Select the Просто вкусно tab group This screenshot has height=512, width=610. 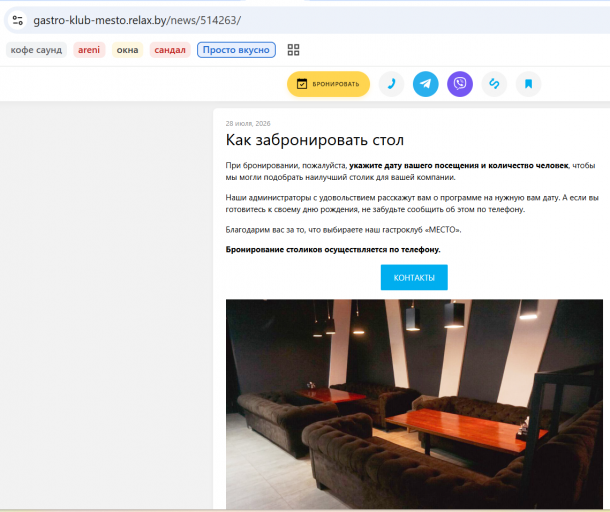coord(236,50)
